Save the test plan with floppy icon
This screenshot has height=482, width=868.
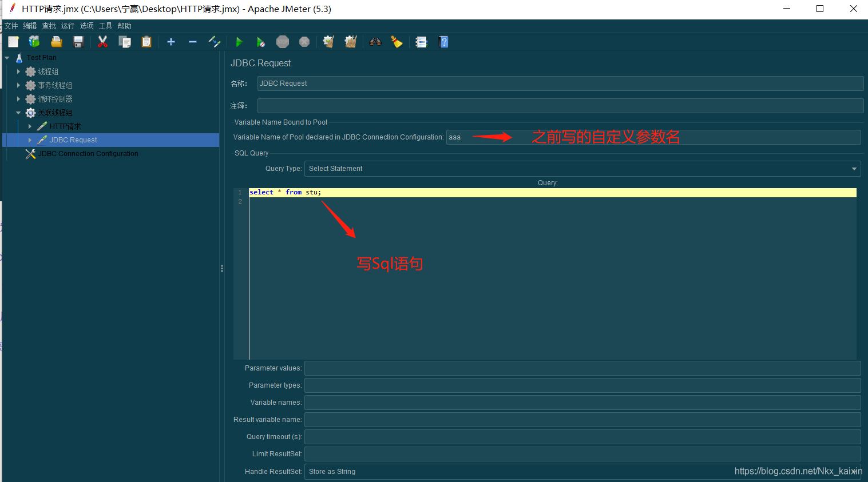tap(78, 42)
